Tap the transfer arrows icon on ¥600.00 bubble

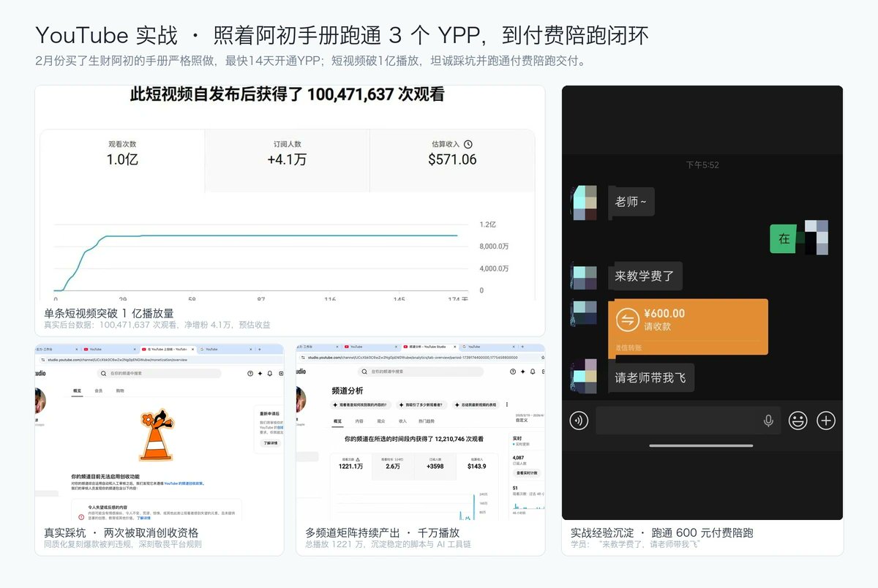coord(627,320)
